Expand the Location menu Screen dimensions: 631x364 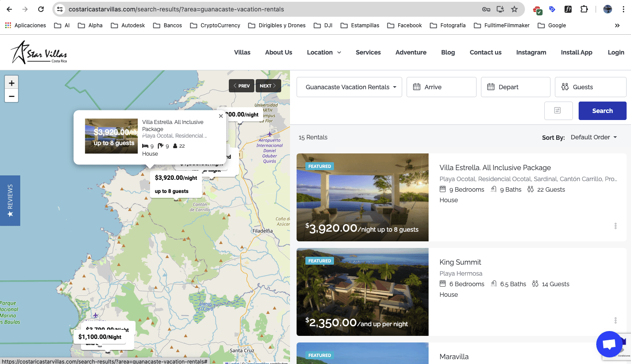tap(324, 52)
